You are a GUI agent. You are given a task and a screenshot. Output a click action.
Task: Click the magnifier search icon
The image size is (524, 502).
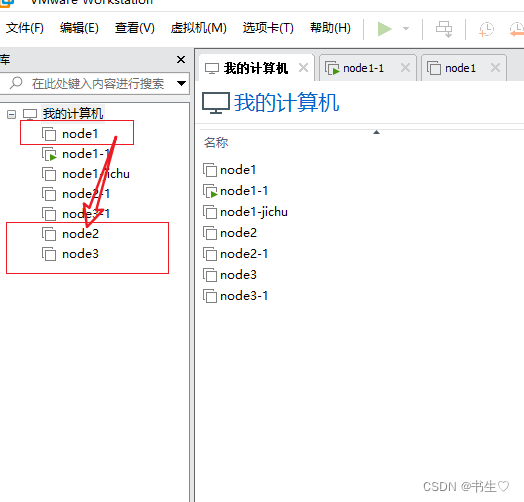16,83
